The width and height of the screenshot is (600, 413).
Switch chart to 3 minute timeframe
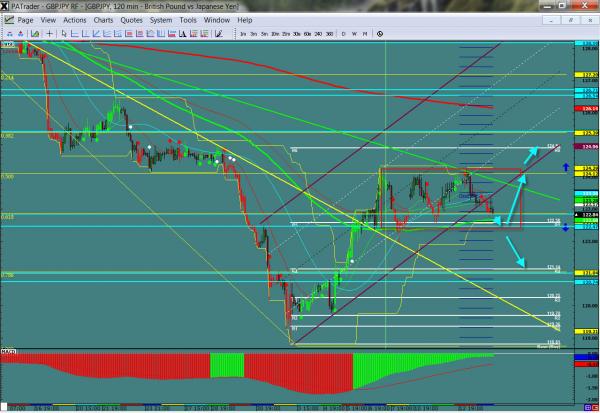(253, 34)
